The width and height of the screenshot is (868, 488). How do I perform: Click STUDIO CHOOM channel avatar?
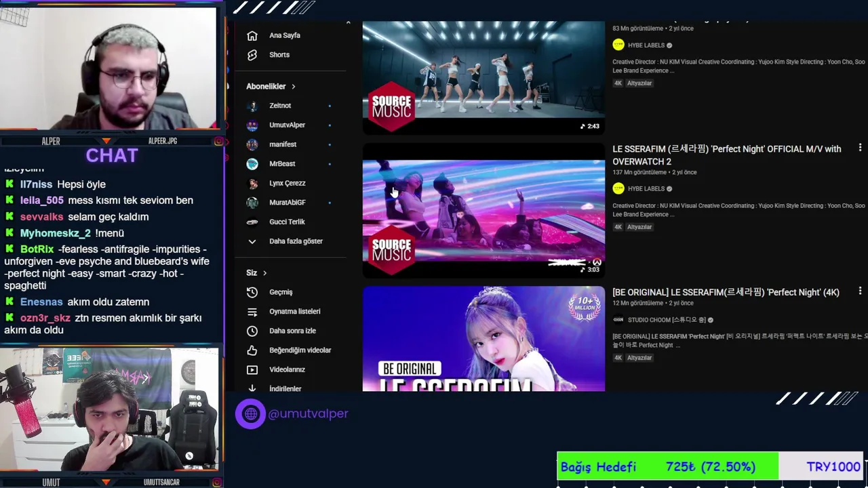[x=618, y=320]
